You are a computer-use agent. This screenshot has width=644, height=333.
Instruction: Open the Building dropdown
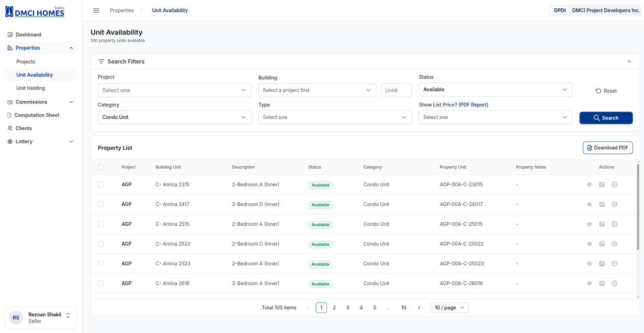317,90
